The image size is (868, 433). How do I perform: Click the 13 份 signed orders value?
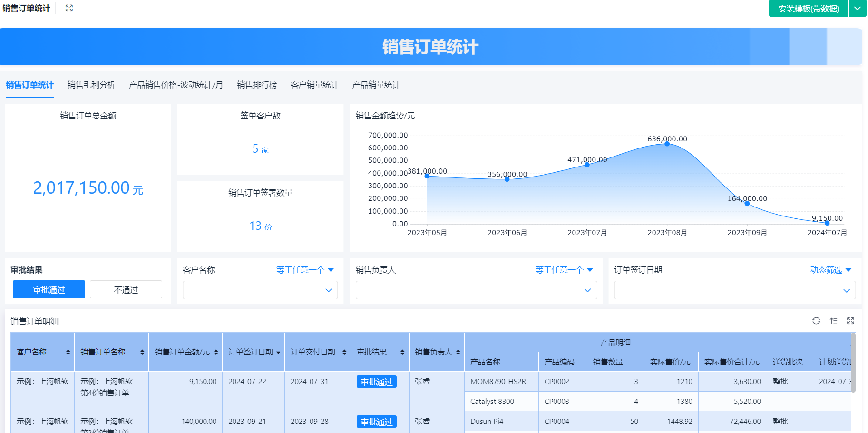point(260,226)
